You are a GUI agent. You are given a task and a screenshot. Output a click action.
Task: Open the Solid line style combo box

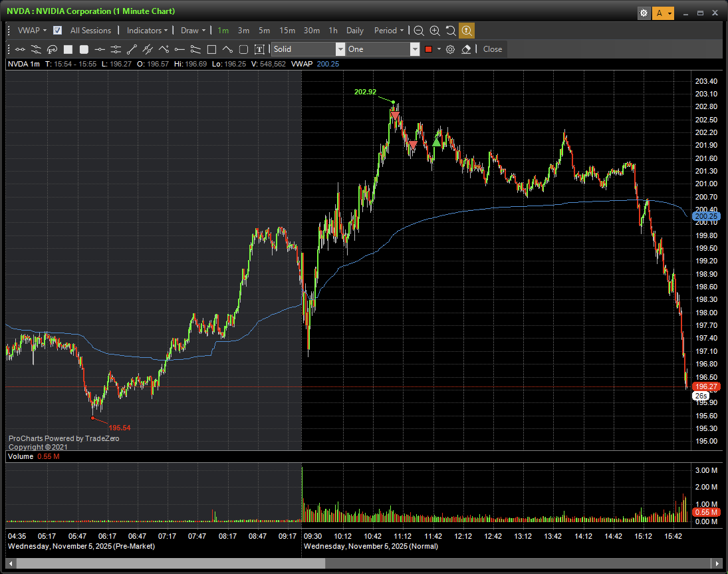pyautogui.click(x=308, y=49)
